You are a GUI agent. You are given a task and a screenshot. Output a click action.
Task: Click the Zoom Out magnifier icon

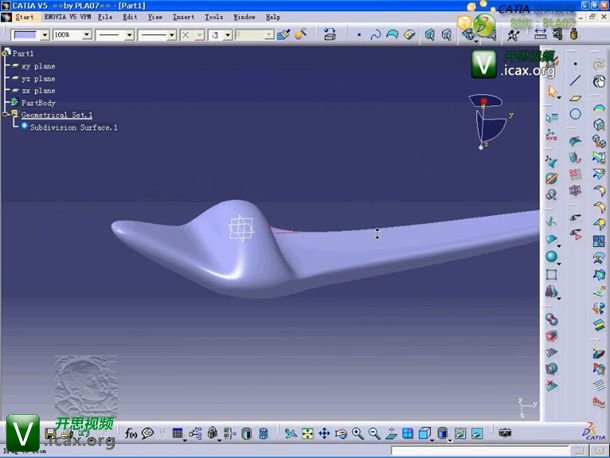[374, 434]
